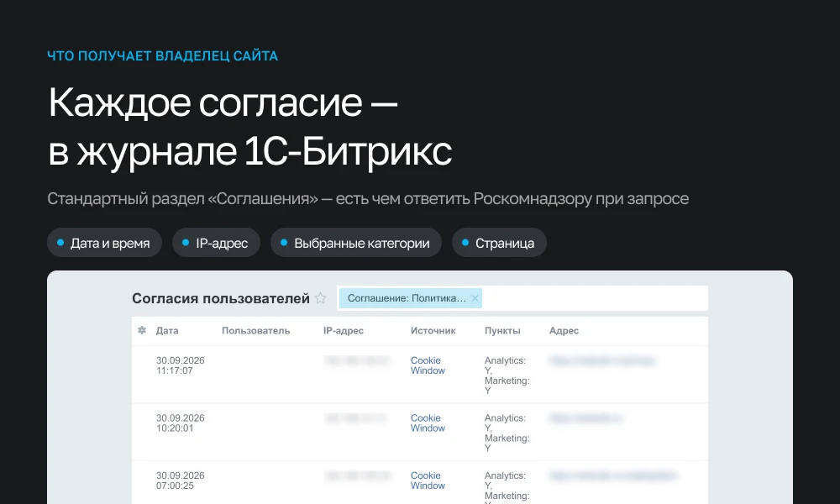Click the IP-адрес column header

coord(344,330)
